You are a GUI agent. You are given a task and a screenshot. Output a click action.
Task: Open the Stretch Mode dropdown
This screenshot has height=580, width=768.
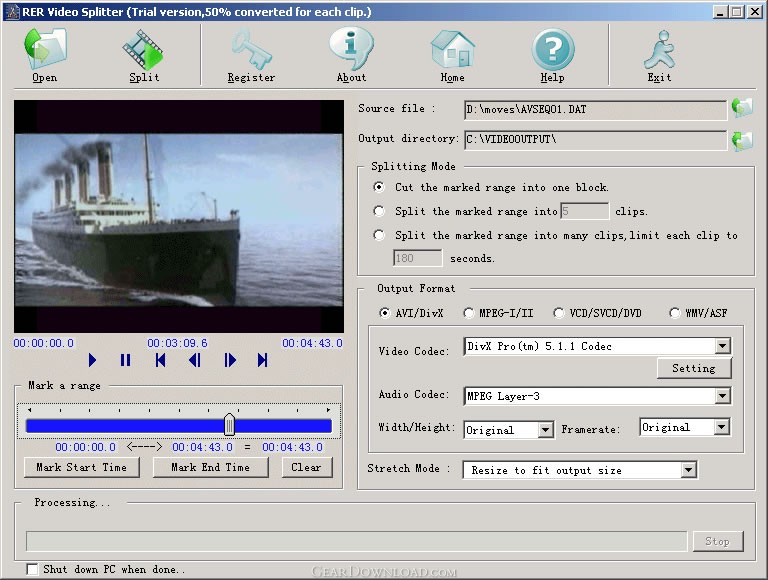[x=688, y=470]
